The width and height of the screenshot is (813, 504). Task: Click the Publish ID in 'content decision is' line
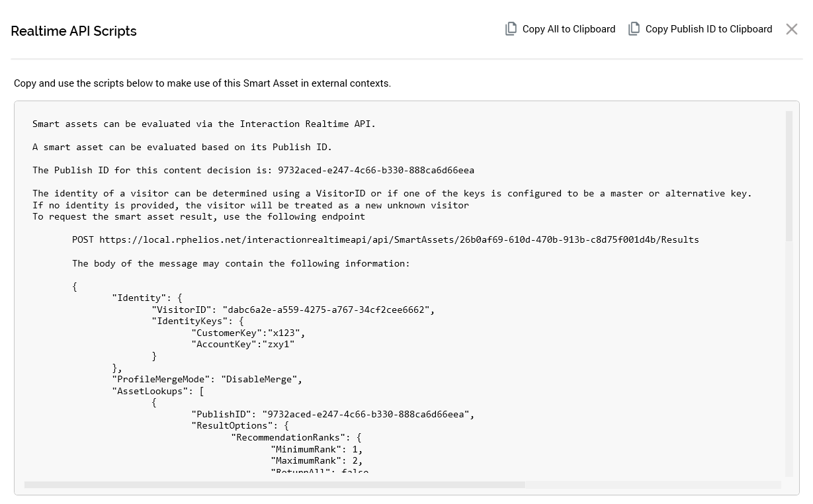click(376, 170)
